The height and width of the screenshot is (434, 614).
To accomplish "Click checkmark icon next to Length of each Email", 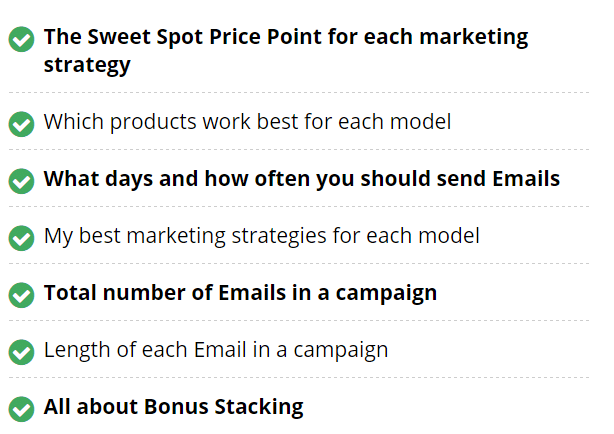I will [x=22, y=352].
